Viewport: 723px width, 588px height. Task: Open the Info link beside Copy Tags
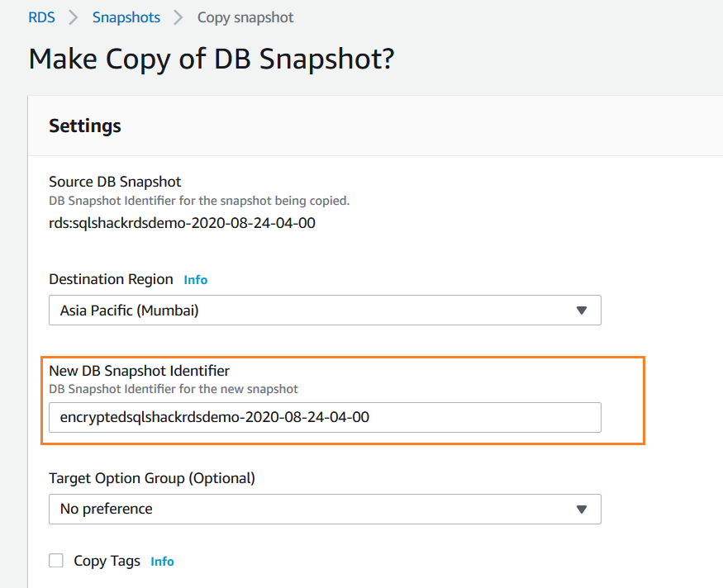pos(162,561)
